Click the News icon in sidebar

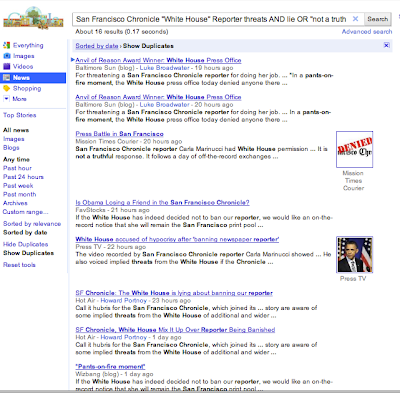[6, 78]
